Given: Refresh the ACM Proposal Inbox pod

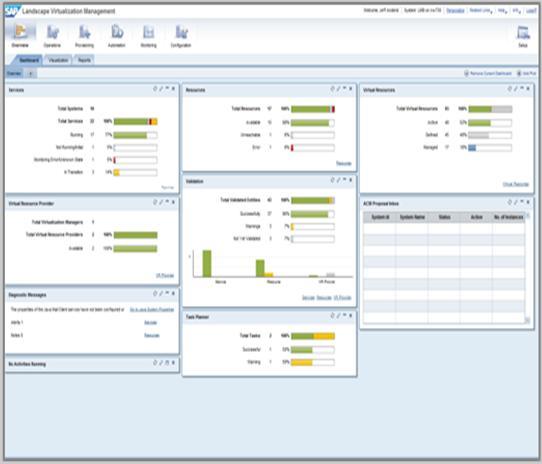Looking at the screenshot, I should point(510,202).
